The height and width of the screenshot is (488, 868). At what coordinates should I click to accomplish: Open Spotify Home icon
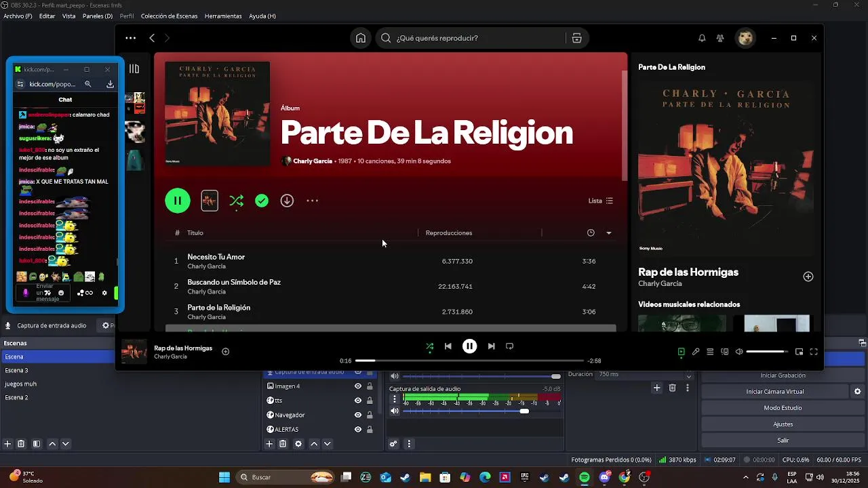(x=361, y=38)
